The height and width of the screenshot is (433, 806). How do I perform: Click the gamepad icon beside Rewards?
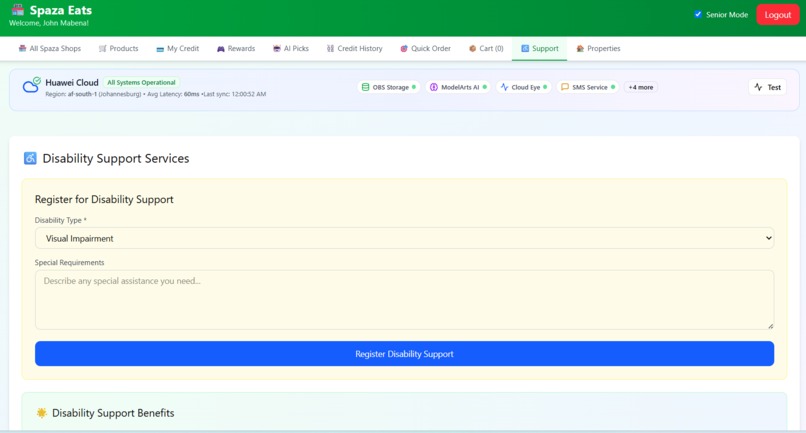pyautogui.click(x=221, y=48)
